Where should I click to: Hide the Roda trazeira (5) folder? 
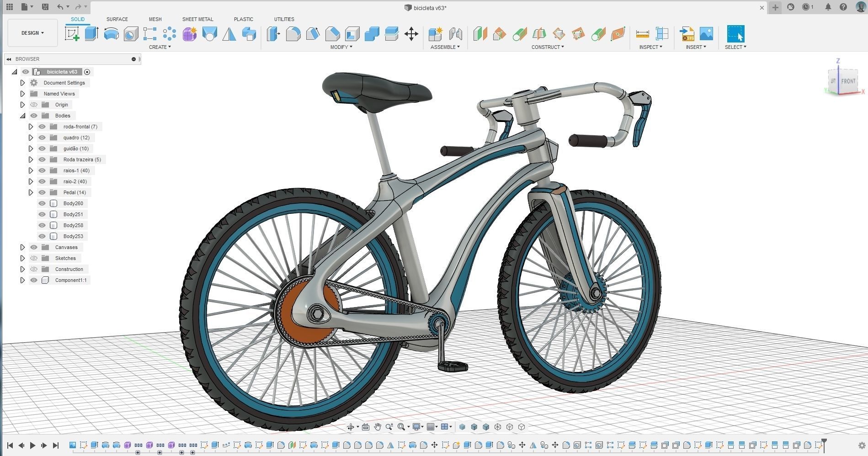coord(42,159)
